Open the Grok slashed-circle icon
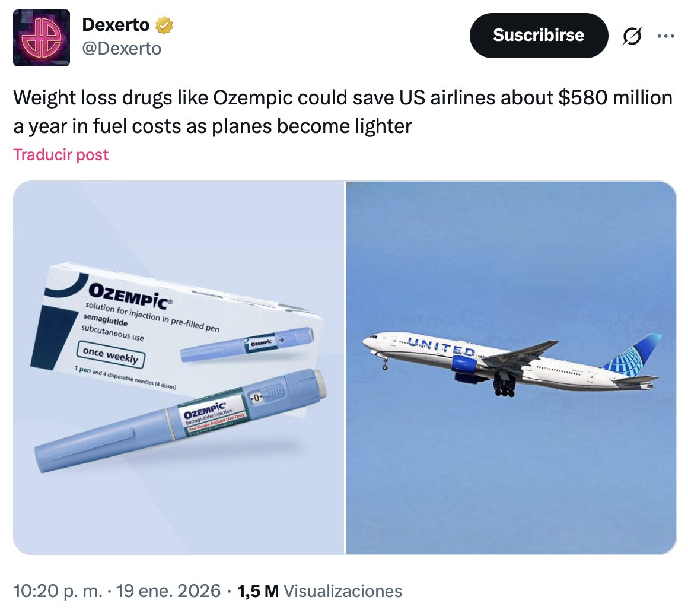Viewport: 688px width, 616px height. coord(632,36)
